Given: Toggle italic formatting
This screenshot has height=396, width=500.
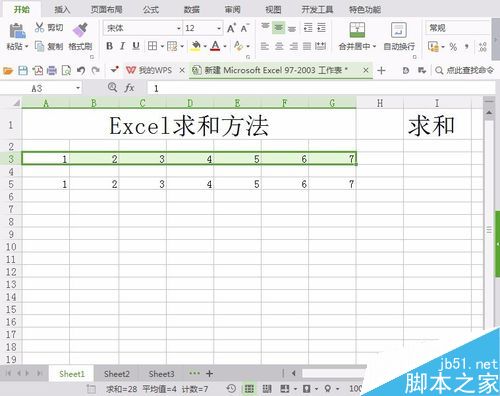Looking at the screenshot, I should tap(122, 46).
